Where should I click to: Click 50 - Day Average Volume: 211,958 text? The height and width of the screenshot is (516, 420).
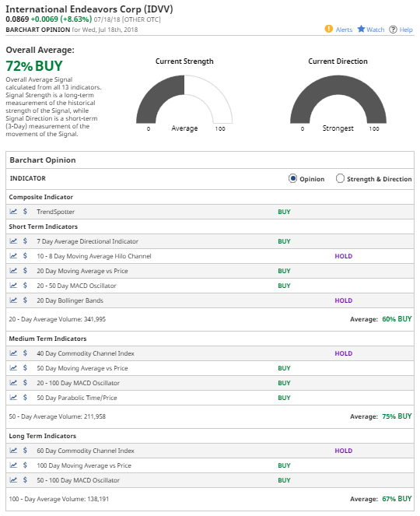pos(58,416)
